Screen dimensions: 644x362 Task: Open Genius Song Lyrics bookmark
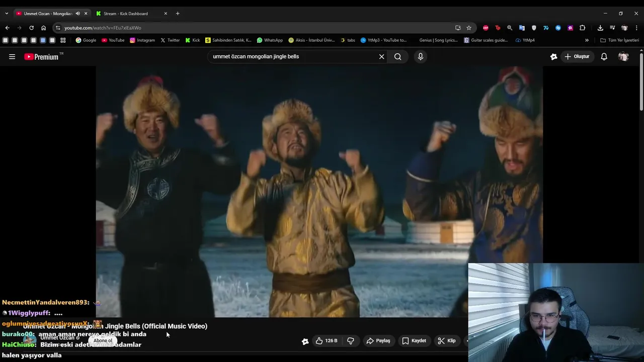[439, 40]
